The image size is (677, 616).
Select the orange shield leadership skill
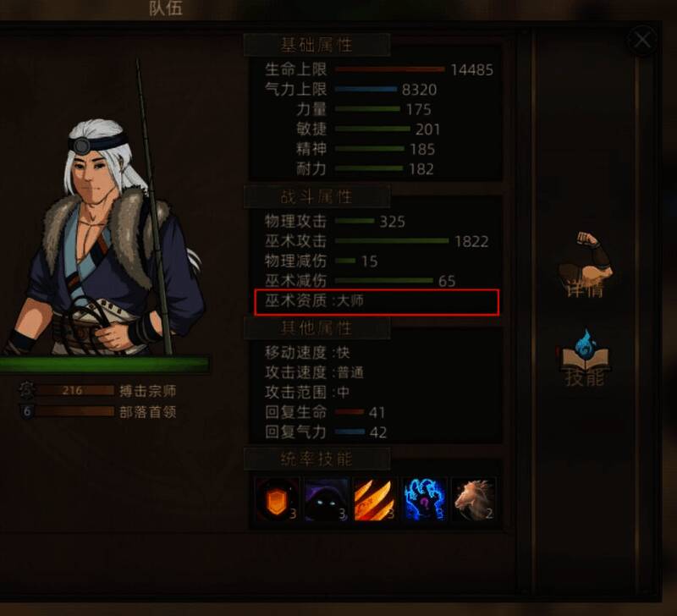click(x=277, y=499)
